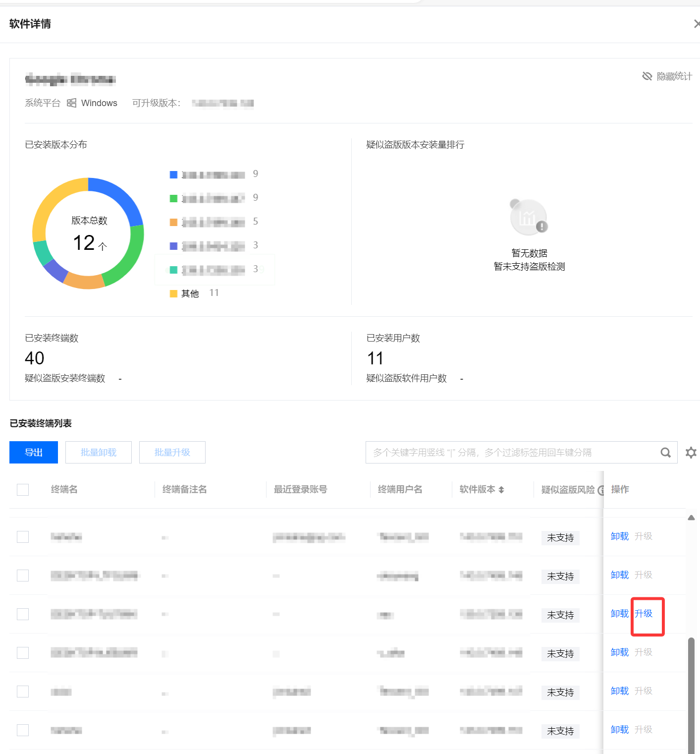Click the greyed 升级 link in the first row
This screenshot has width=700, height=754.
(644, 536)
